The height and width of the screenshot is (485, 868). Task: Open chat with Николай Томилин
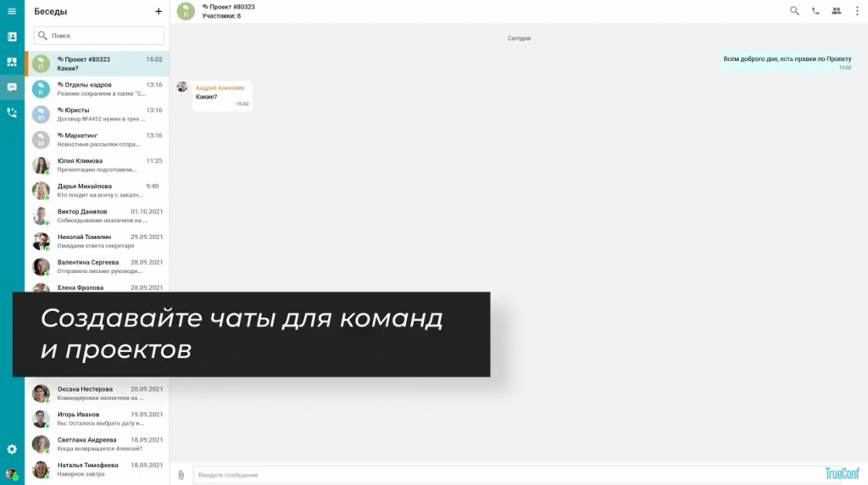tap(97, 241)
